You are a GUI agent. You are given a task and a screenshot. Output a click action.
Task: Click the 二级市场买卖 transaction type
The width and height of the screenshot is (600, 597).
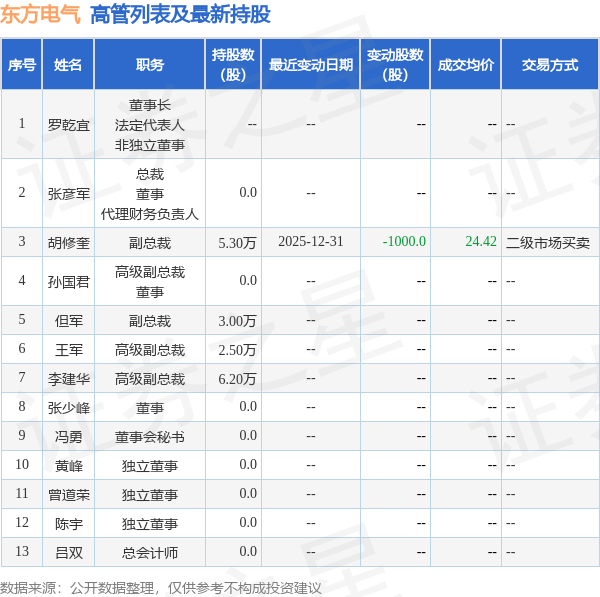(x=548, y=243)
